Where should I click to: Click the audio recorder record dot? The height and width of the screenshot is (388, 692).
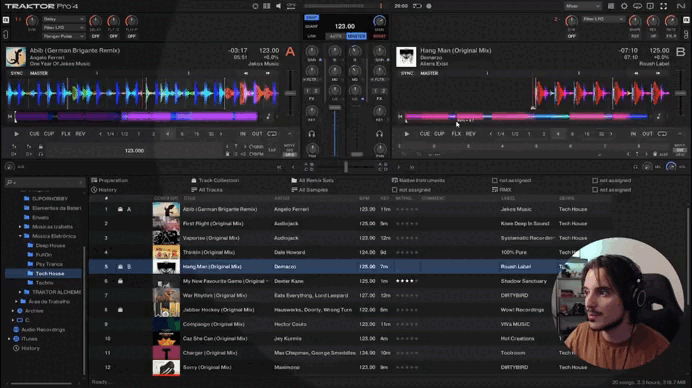coord(429,6)
